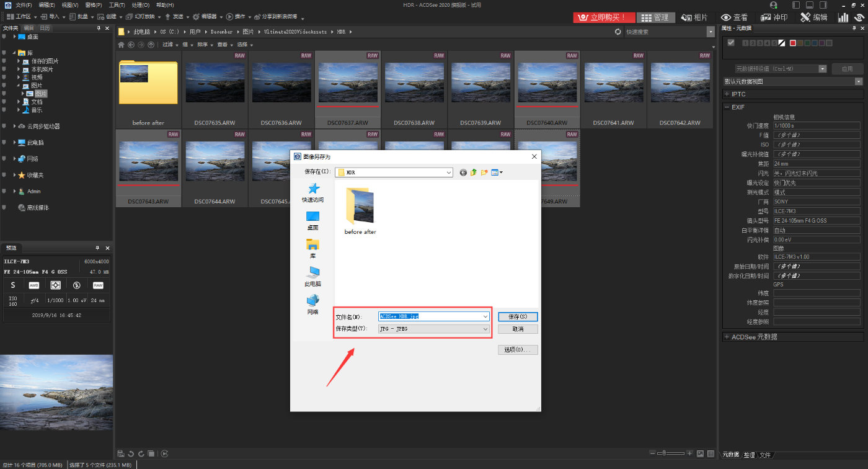Viewport: 868px width, 469px height.
Task: Open the 工具(T) menu
Action: pos(117,5)
